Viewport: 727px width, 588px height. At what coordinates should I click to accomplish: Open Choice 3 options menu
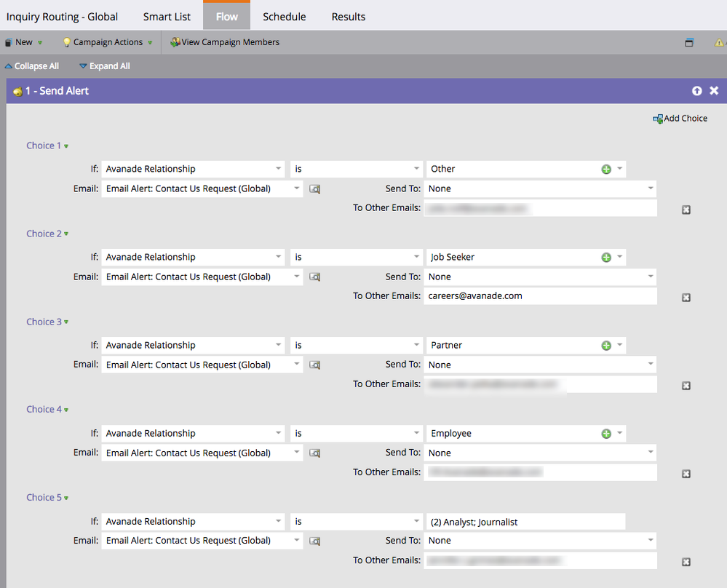66,322
